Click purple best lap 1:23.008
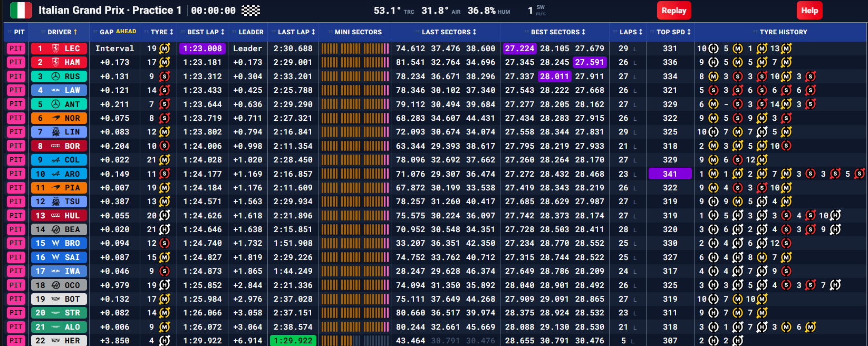 click(x=202, y=49)
